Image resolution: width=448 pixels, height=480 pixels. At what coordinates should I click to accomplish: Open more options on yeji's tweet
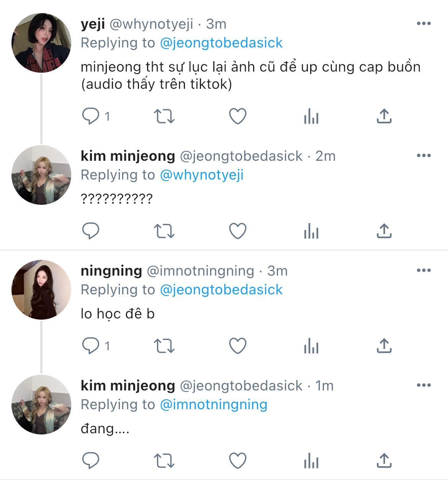pyautogui.click(x=423, y=24)
